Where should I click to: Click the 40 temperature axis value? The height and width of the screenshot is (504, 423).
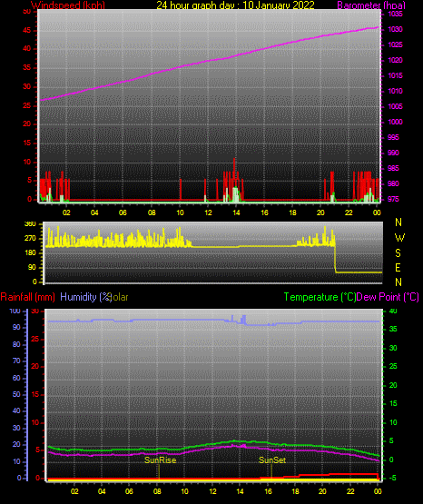point(393,311)
